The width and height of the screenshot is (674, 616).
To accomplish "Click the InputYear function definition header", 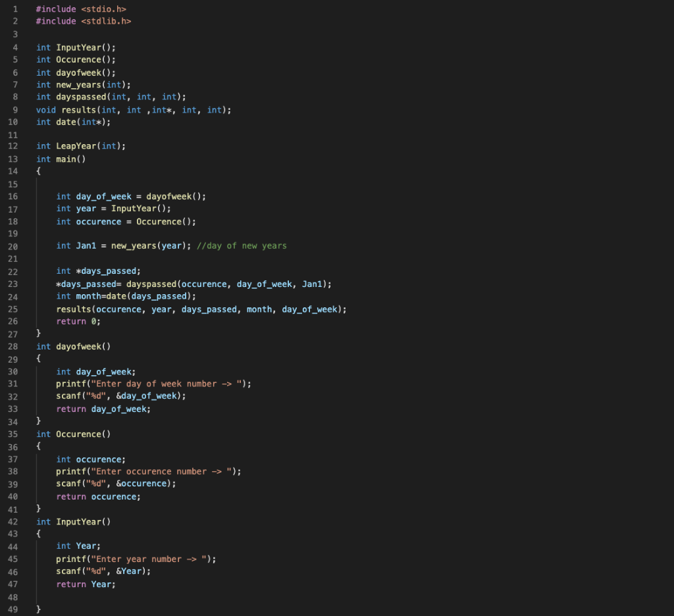I will pyautogui.click(x=76, y=521).
